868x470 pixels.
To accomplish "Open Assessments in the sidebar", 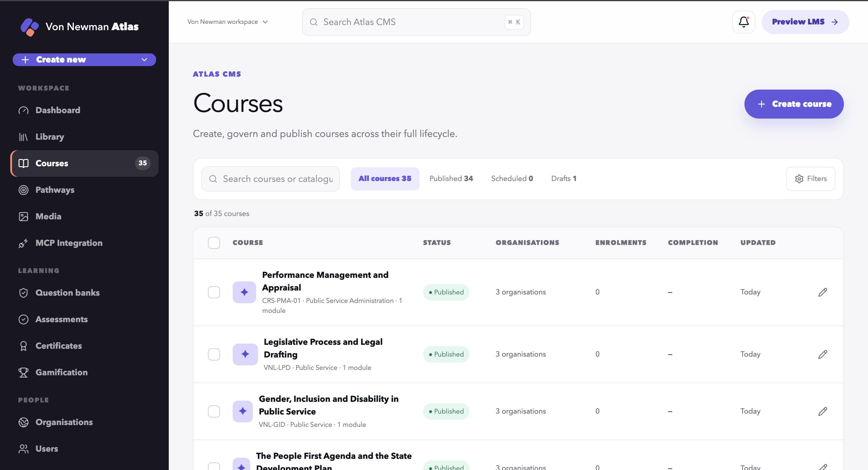I will pyautogui.click(x=84, y=319).
